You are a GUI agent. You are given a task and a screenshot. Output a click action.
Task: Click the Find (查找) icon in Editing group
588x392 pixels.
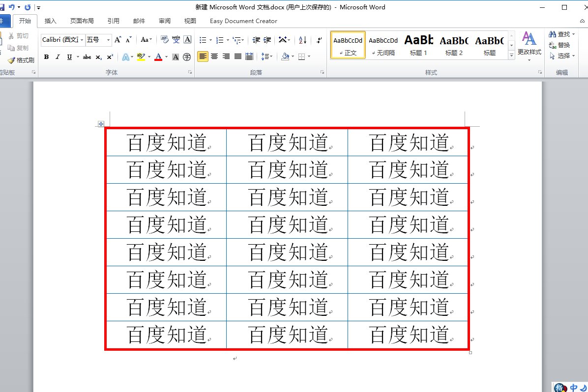pos(560,34)
